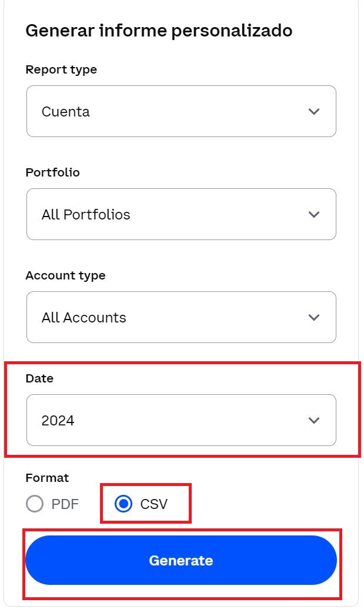The width and height of the screenshot is (364, 609).
Task: Click the Portfolio field label
Action: [52, 172]
